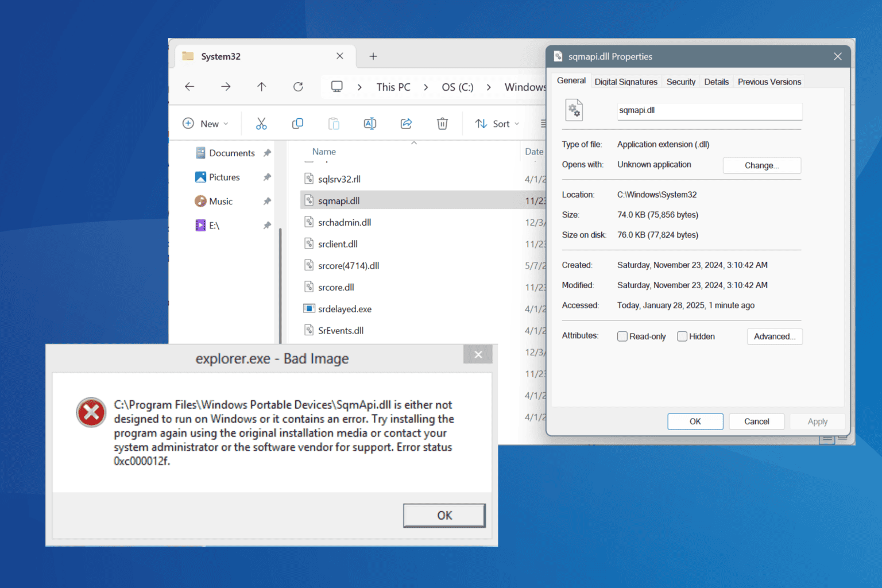Click the monitor icon in address bar
Screen dimensions: 882x588
tap(337, 87)
